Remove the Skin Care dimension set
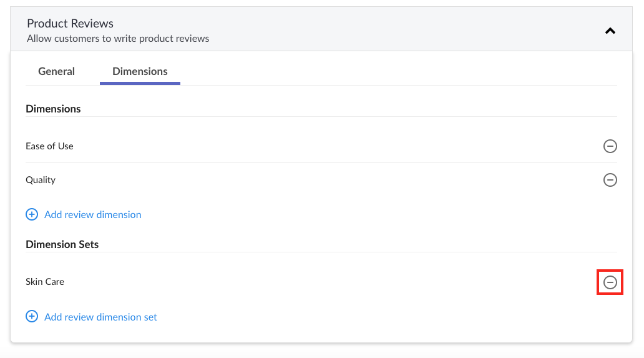644x358 pixels. (x=610, y=282)
